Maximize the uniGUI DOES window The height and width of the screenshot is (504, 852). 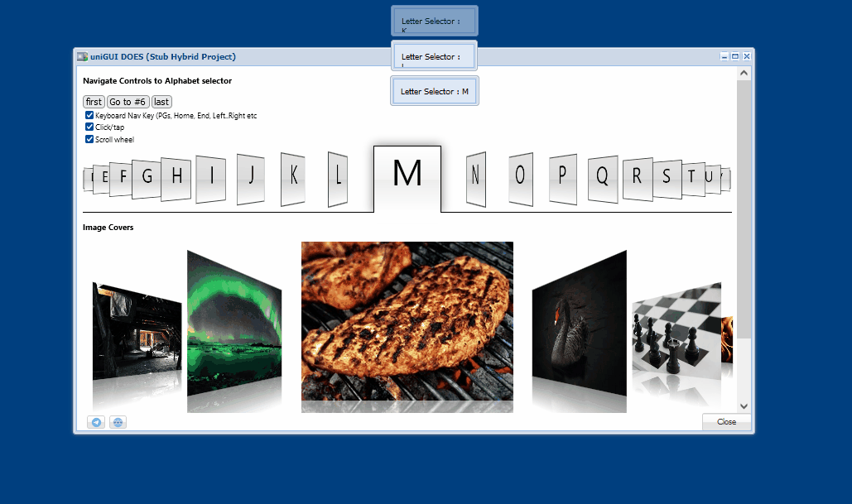(x=736, y=56)
